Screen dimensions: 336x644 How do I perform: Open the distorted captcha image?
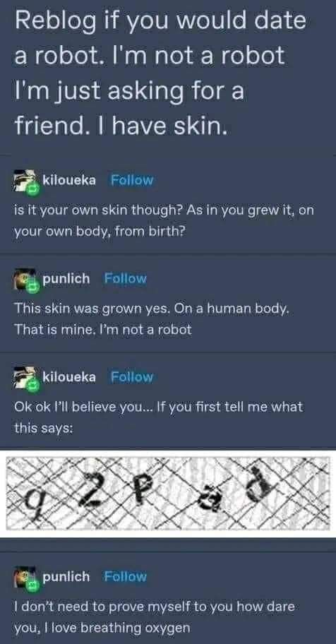[168, 494]
